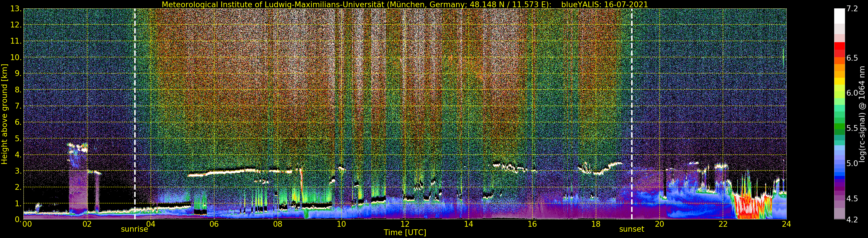
Task: Click the 7.2 colorbar tick label
Action: coord(852,9)
